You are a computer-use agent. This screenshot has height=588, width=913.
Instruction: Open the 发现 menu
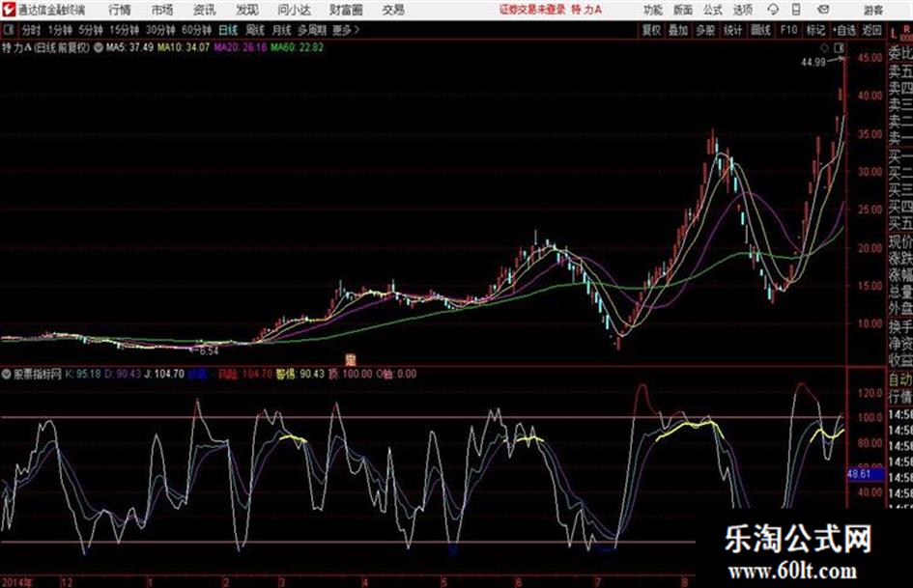247,10
